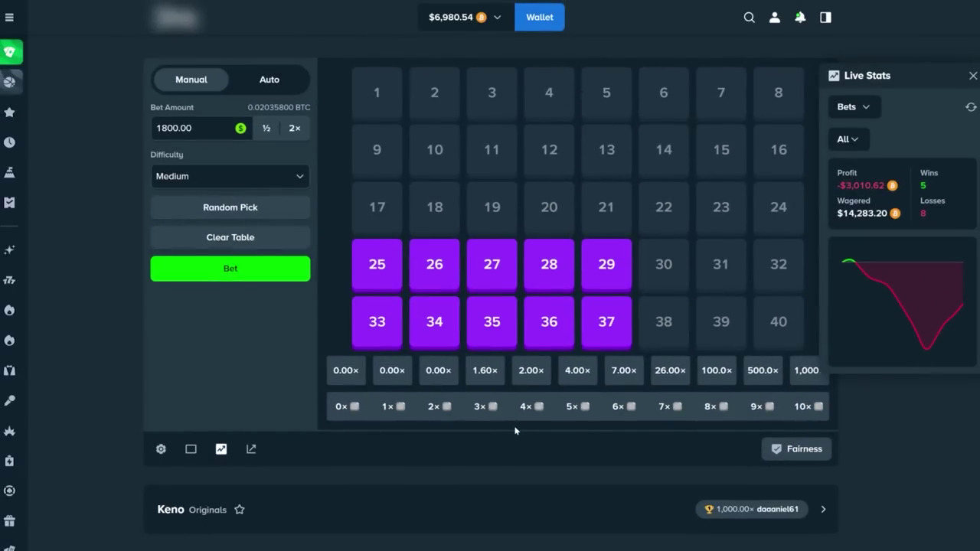This screenshot has width=980, height=551.
Task: Click the Wallet button
Action: coord(540,18)
